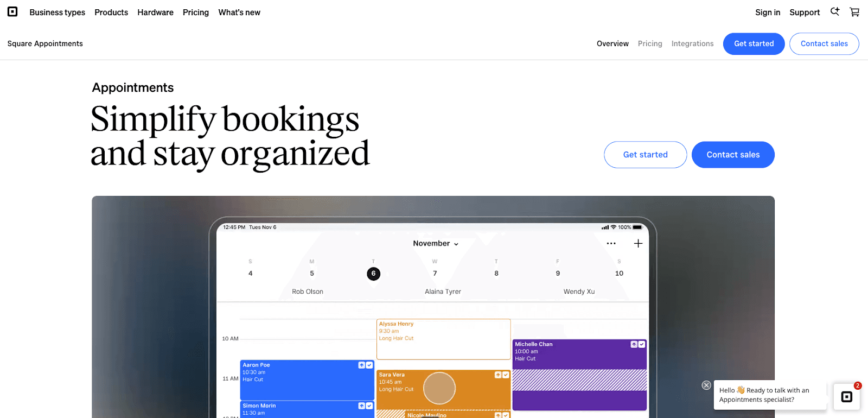Click the chat message about Appointments specialist
The height and width of the screenshot is (418, 868).
(x=770, y=395)
